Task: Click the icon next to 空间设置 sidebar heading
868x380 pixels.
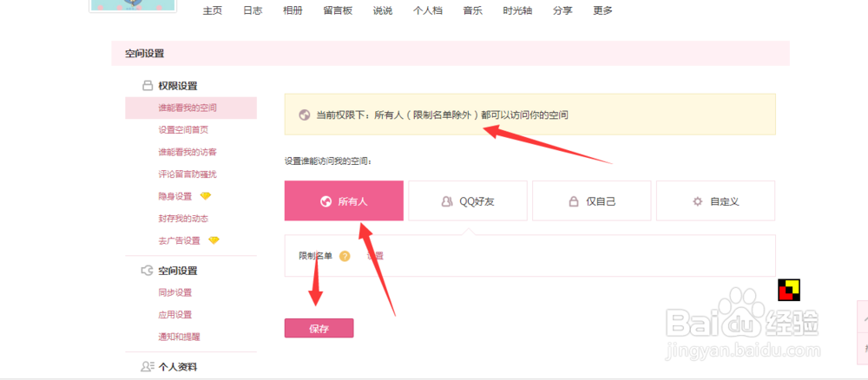Action: [148, 271]
